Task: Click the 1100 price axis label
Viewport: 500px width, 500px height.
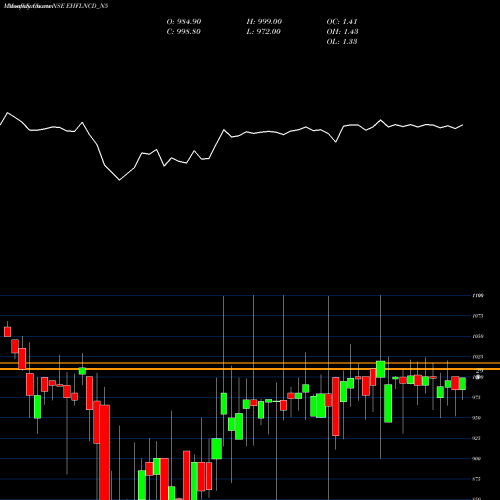Action: pos(478,295)
